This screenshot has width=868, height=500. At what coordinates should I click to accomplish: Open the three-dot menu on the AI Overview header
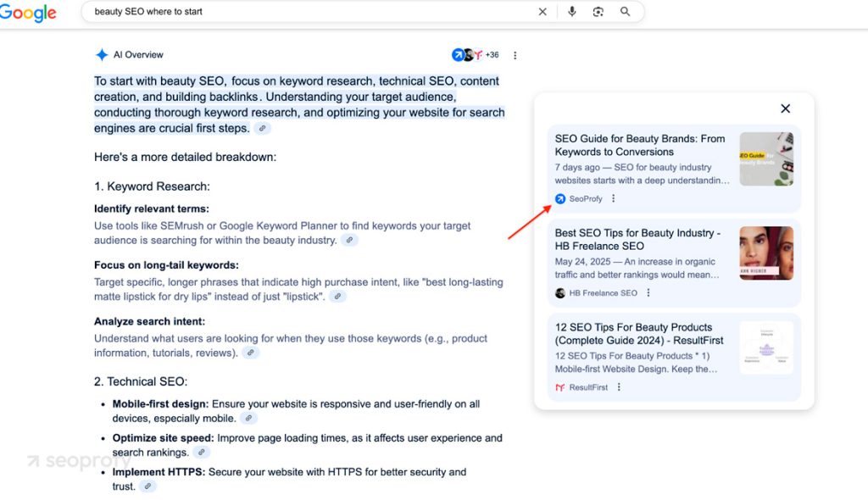click(x=515, y=54)
